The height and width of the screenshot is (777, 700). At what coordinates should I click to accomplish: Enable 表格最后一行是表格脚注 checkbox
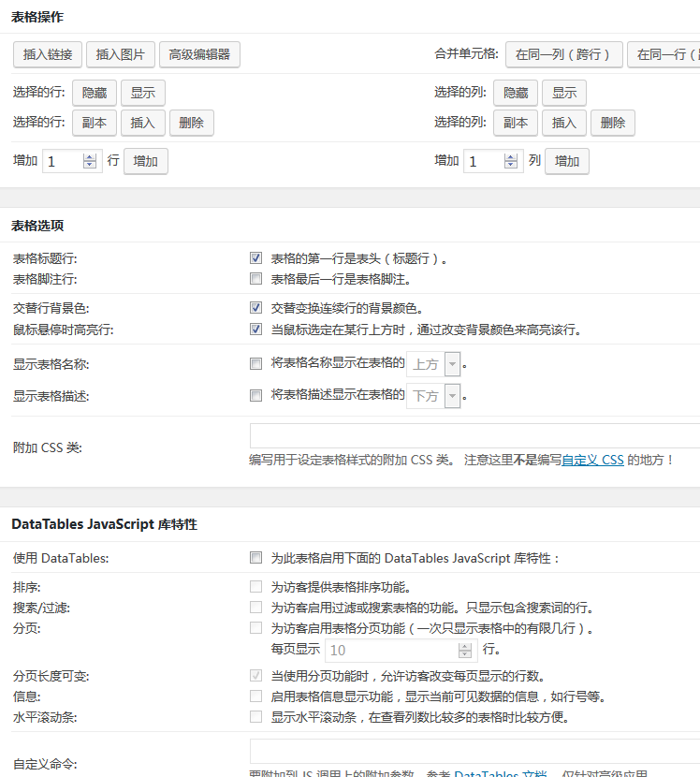tap(255, 278)
